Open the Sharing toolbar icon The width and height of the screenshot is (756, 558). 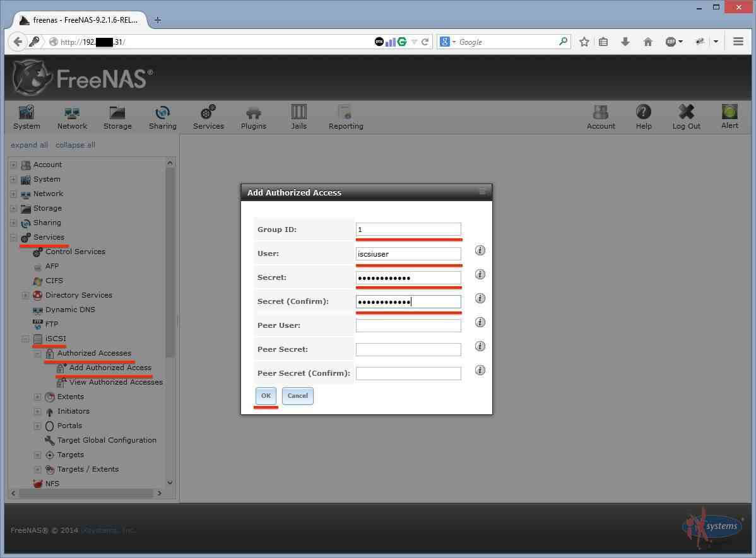click(162, 117)
